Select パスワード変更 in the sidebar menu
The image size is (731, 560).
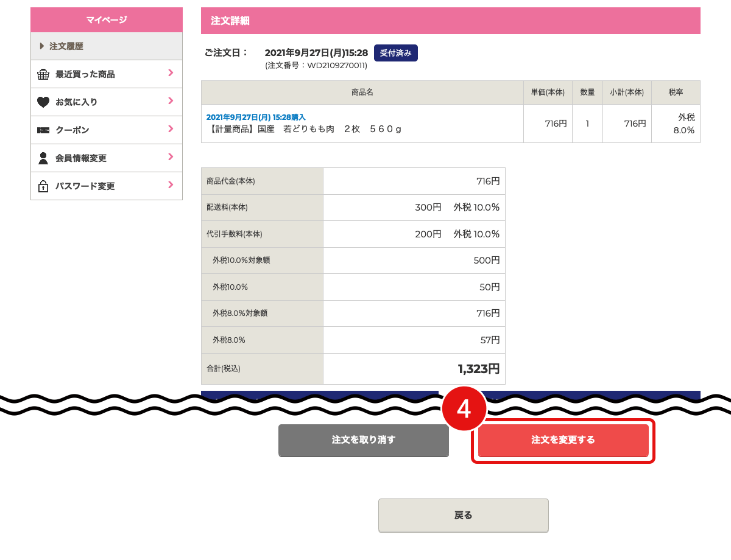click(85, 186)
